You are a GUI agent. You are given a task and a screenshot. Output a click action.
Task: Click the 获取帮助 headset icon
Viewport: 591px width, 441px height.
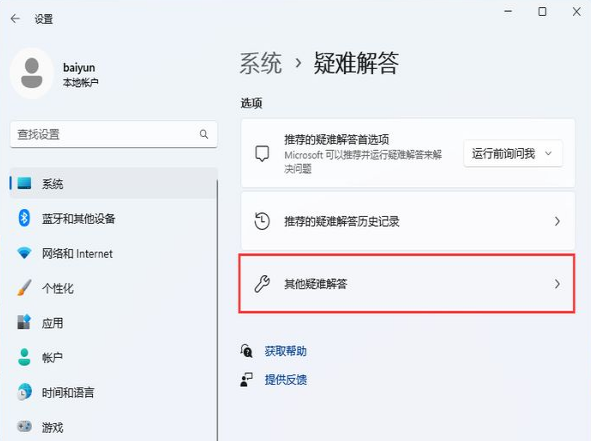(x=247, y=351)
